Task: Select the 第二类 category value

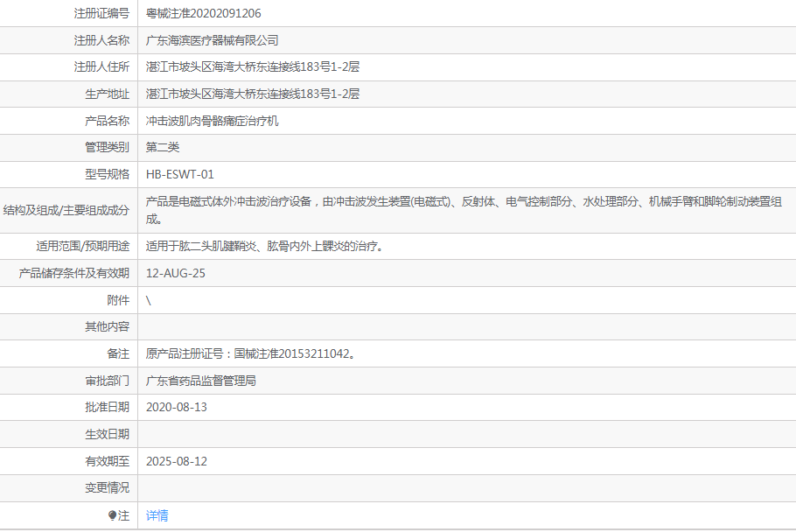Action: [x=163, y=147]
